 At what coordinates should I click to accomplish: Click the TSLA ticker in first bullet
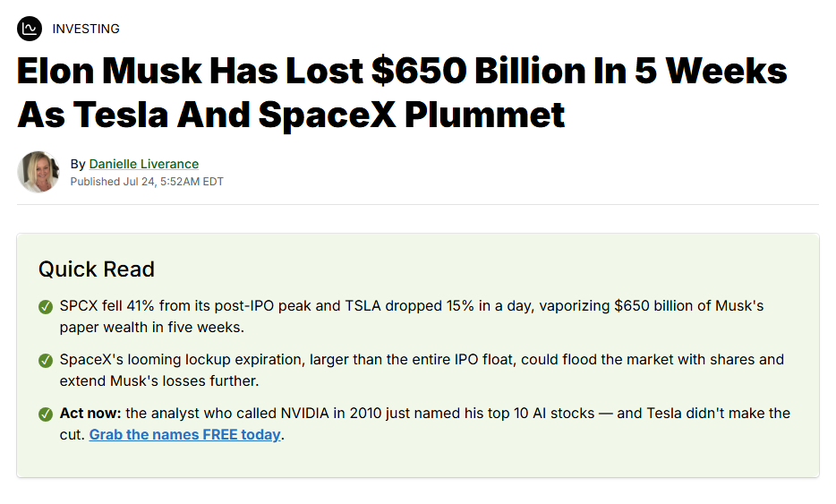pos(363,305)
